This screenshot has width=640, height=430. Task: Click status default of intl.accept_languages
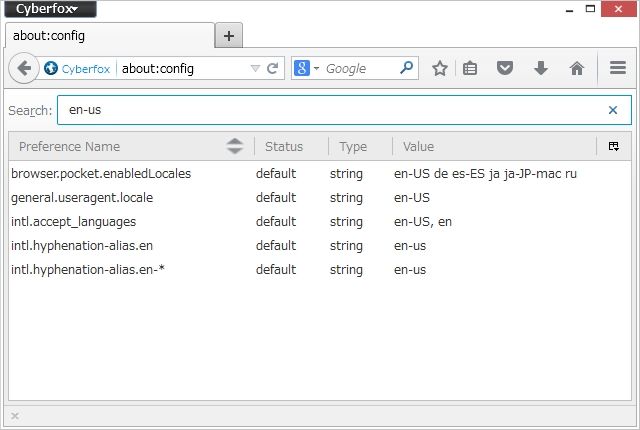coord(276,222)
